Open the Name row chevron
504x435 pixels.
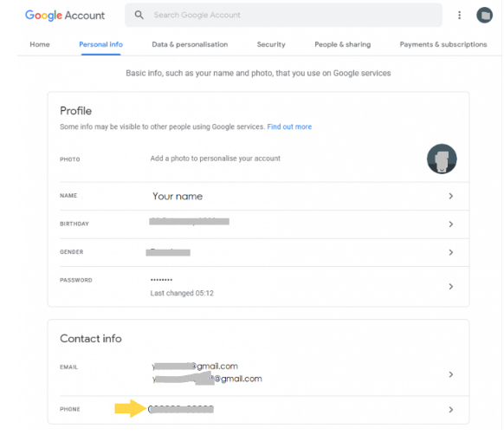[451, 196]
